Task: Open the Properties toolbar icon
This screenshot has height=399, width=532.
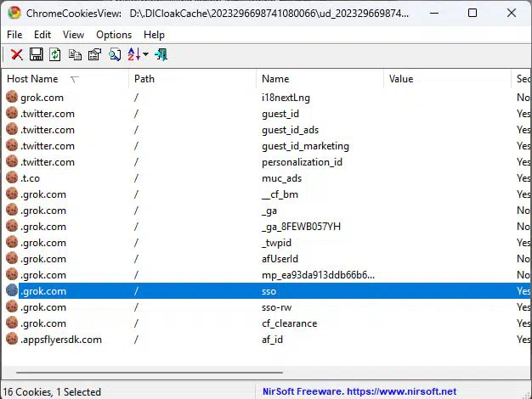Action: (94, 54)
